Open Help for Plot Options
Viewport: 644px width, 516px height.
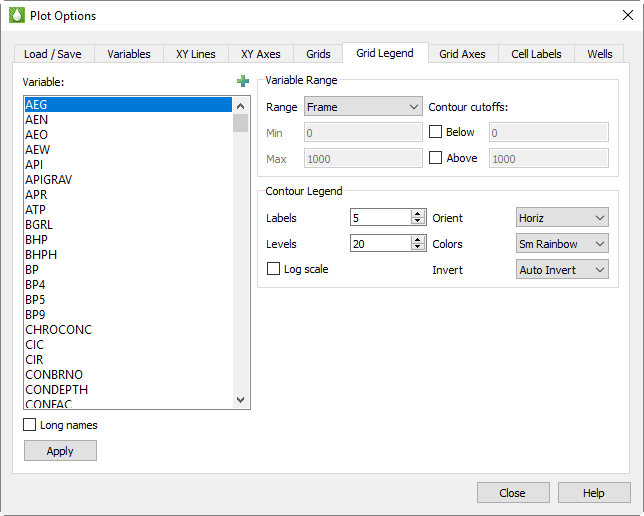[x=594, y=493]
